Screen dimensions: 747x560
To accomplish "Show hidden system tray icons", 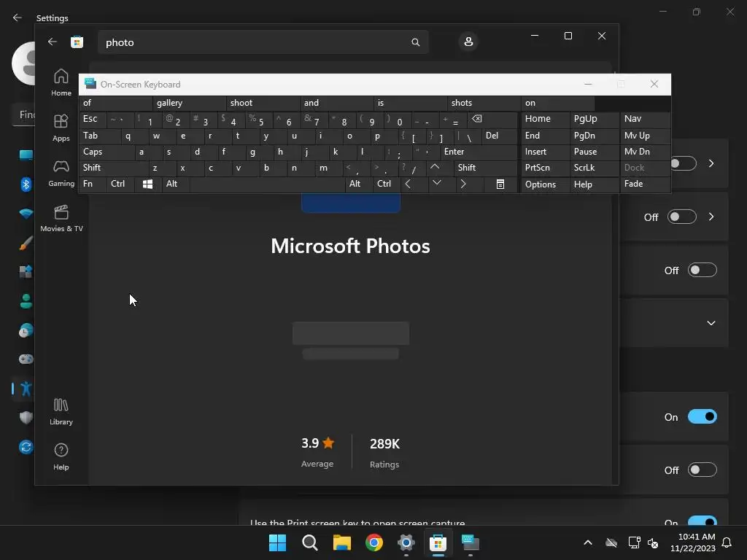I will (x=588, y=542).
